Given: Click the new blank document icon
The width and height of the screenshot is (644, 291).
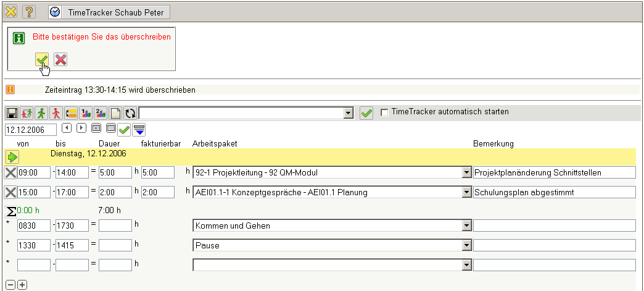Looking at the screenshot, I should point(115,113).
